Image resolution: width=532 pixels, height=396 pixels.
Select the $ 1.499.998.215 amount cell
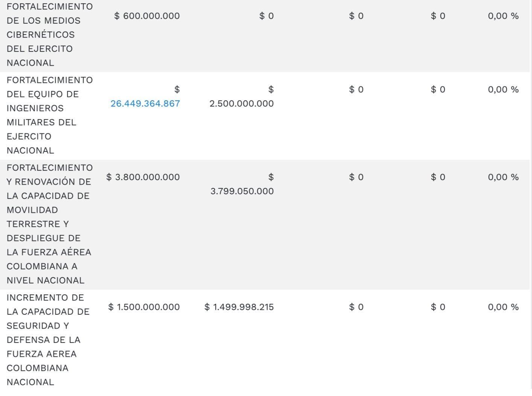[239, 307]
